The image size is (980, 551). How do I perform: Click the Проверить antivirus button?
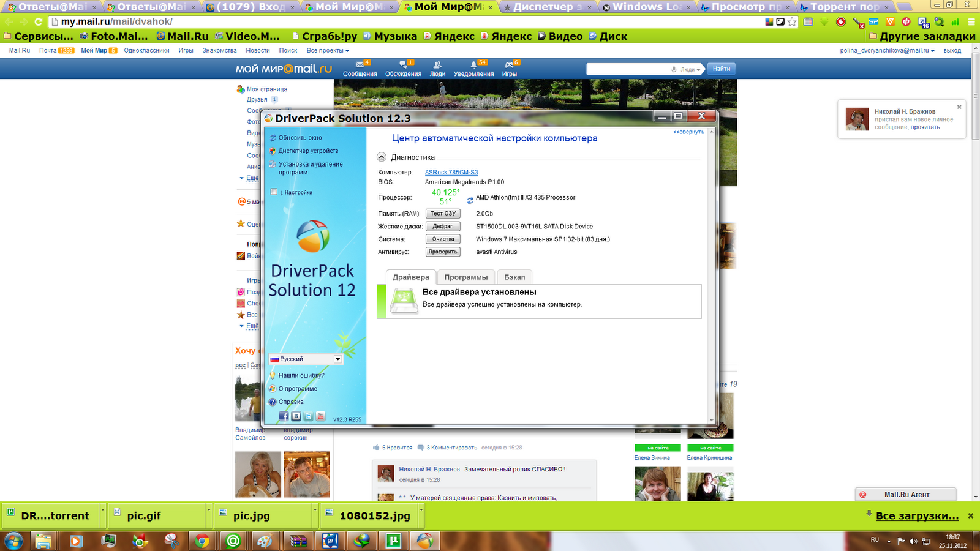[443, 252]
